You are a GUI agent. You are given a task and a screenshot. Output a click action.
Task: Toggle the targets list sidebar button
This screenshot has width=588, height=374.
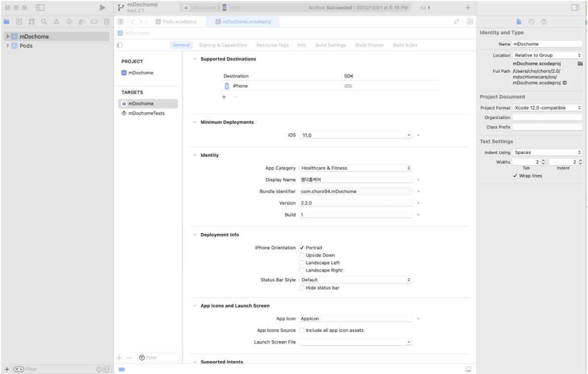pos(119,45)
